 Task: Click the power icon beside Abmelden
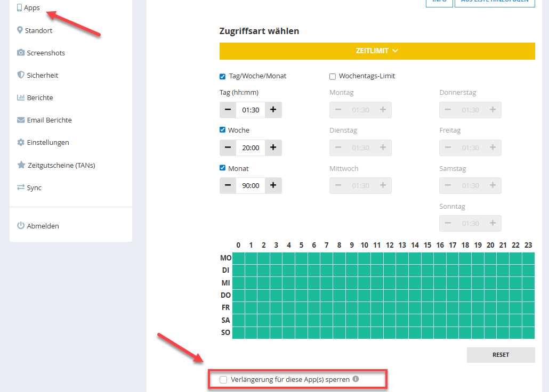[x=21, y=226]
